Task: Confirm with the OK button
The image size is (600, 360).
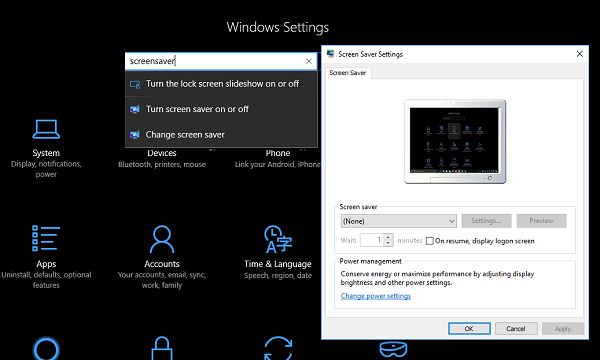Action: point(469,329)
